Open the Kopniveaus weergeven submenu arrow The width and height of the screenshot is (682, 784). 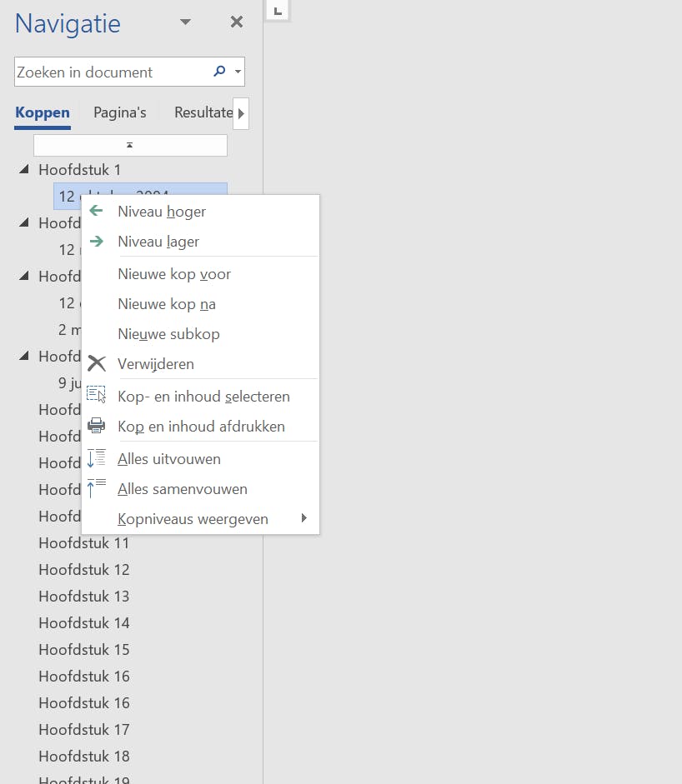click(x=303, y=518)
